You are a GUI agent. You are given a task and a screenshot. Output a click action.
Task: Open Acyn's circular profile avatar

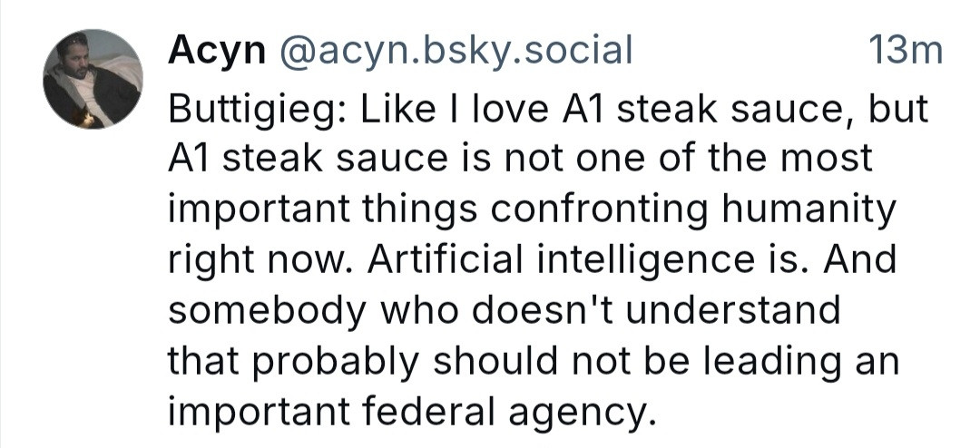[x=93, y=79]
